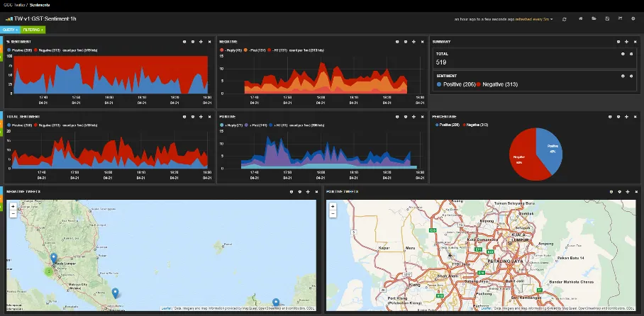Click the share dashboard icon
Screen dimensions: 644x316
pos(620,19)
